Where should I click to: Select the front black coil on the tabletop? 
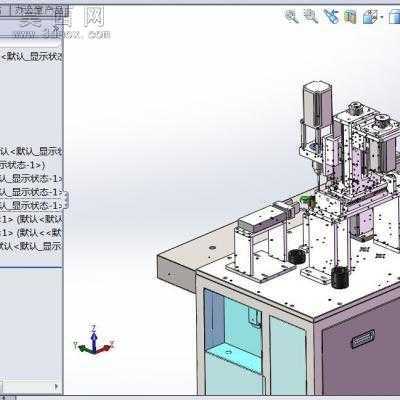pos(340,277)
